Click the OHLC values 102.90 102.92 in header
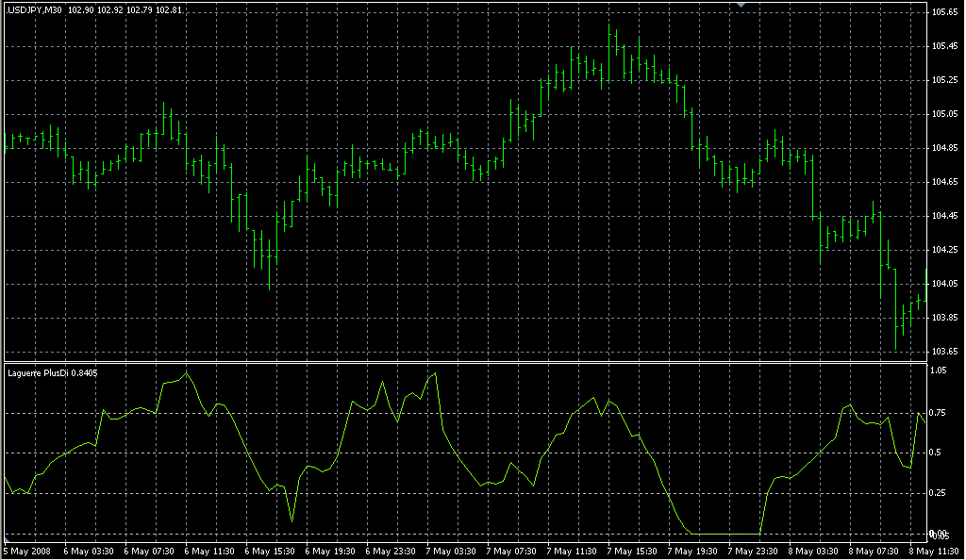966x560 pixels. click(x=96, y=9)
